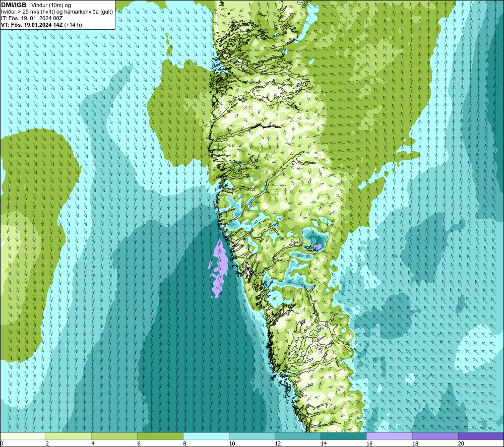The image size is (504, 447).
Task: Pick the above 20 m/s dark violet swatch
Action: coord(481,436)
